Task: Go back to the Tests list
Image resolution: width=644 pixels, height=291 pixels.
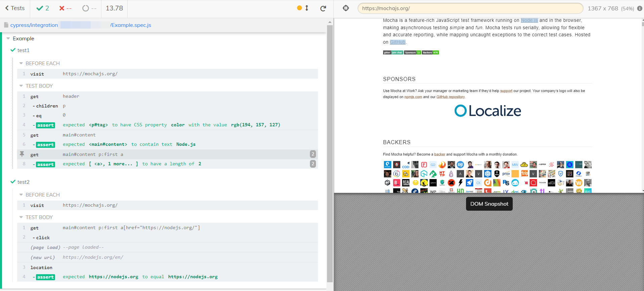Action: pos(15,8)
